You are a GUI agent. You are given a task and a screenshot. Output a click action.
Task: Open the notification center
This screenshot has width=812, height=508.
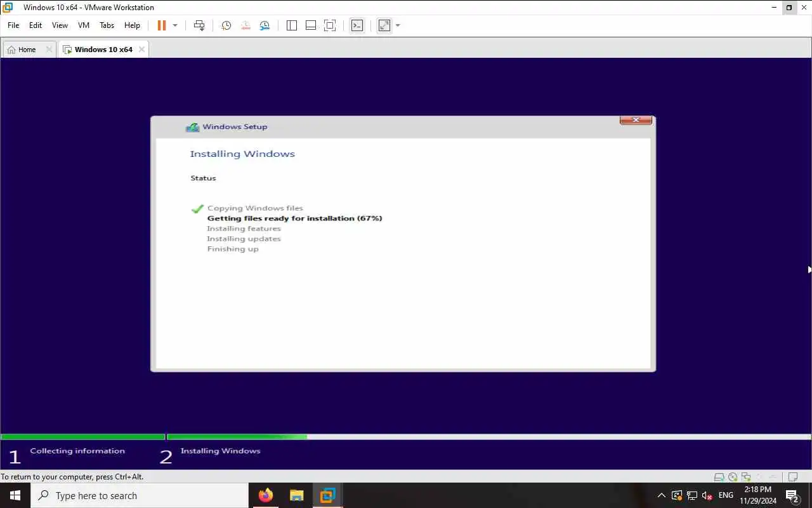click(x=793, y=495)
